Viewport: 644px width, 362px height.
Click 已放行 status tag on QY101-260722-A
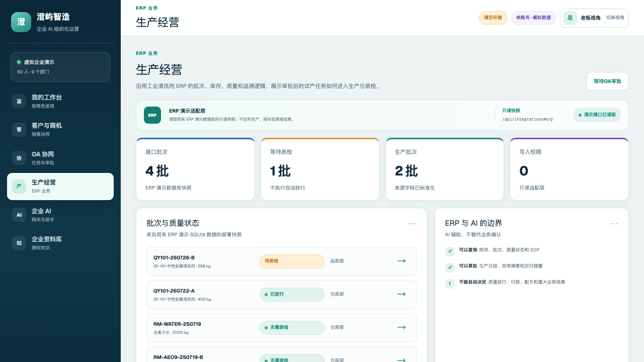point(292,294)
